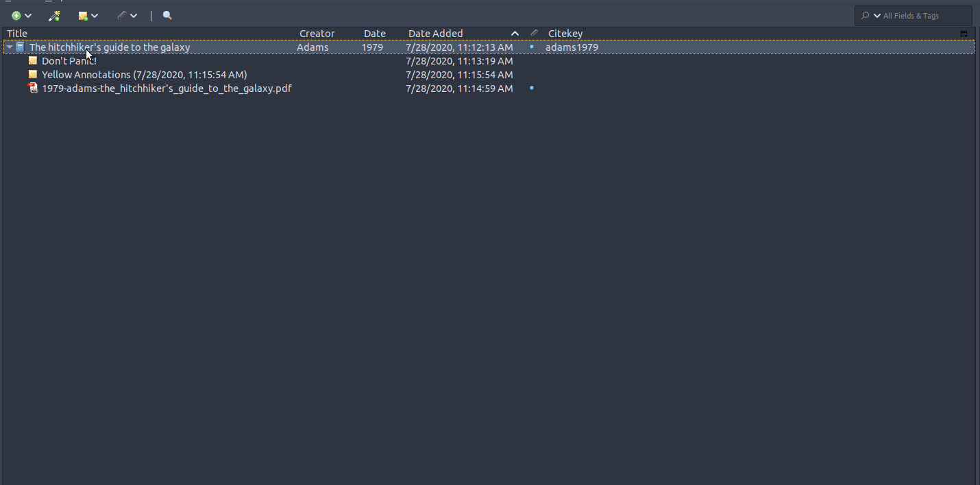
Task: Click the paperclip attachment column header
Action: (534, 33)
